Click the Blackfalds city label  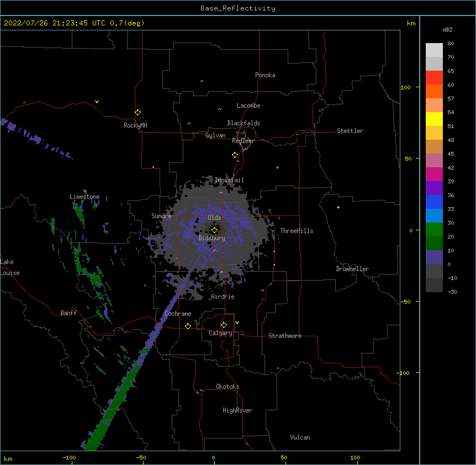(244, 123)
